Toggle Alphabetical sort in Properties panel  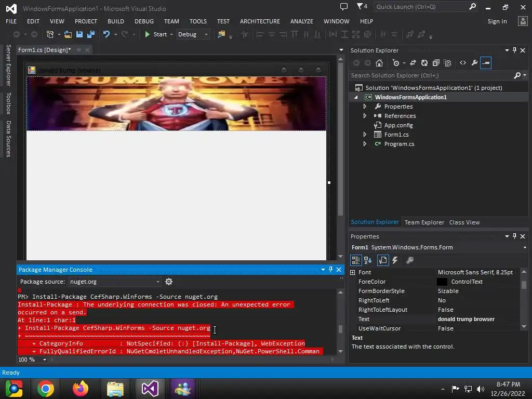pyautogui.click(x=368, y=260)
